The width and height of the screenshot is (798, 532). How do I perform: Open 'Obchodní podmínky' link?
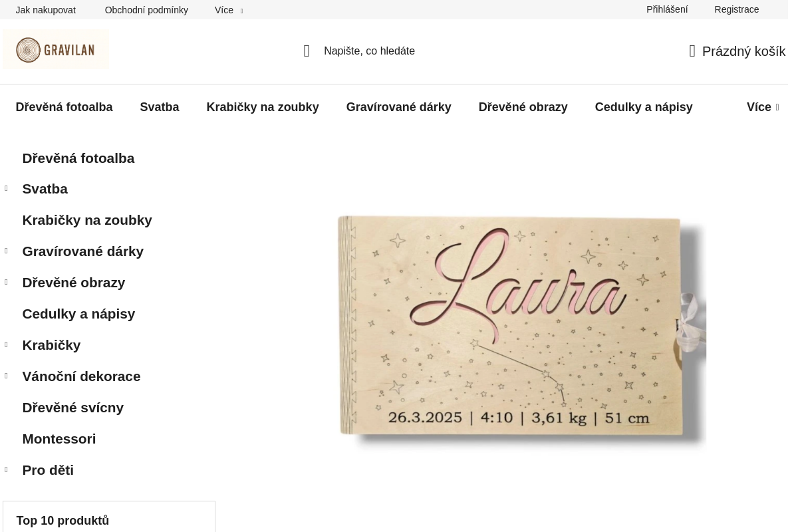[x=146, y=10]
